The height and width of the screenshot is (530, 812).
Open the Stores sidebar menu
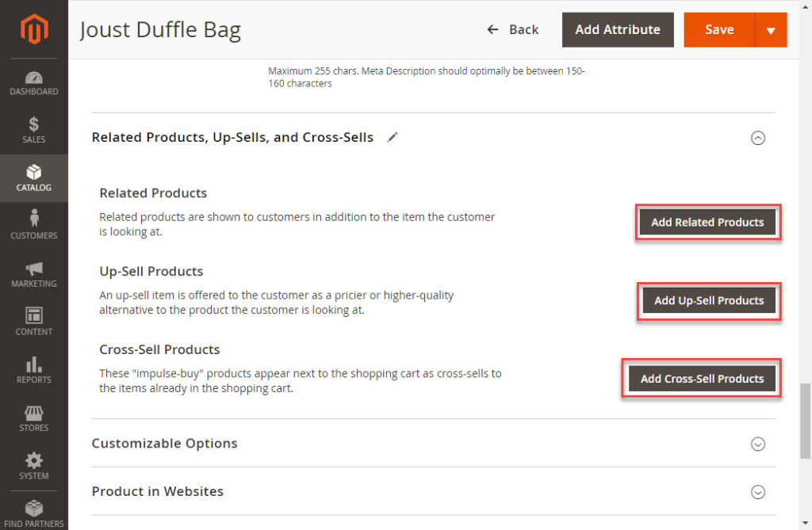coord(34,418)
